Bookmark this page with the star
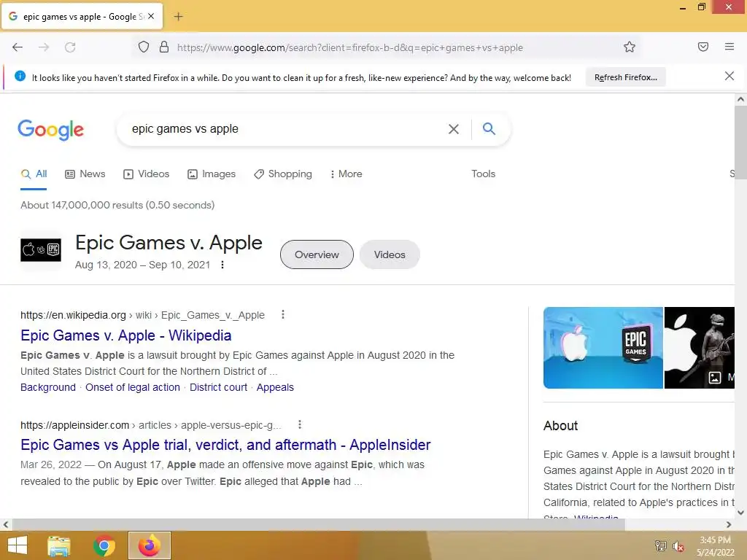 [x=630, y=47]
